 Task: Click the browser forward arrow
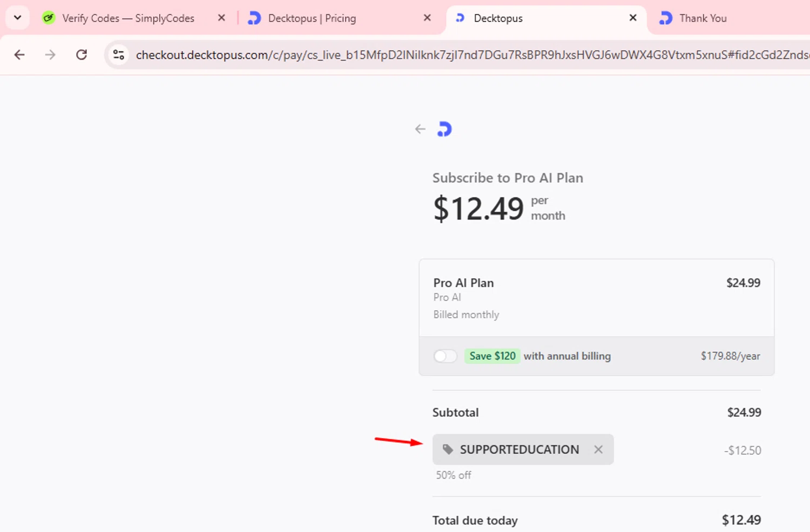pyautogui.click(x=50, y=54)
